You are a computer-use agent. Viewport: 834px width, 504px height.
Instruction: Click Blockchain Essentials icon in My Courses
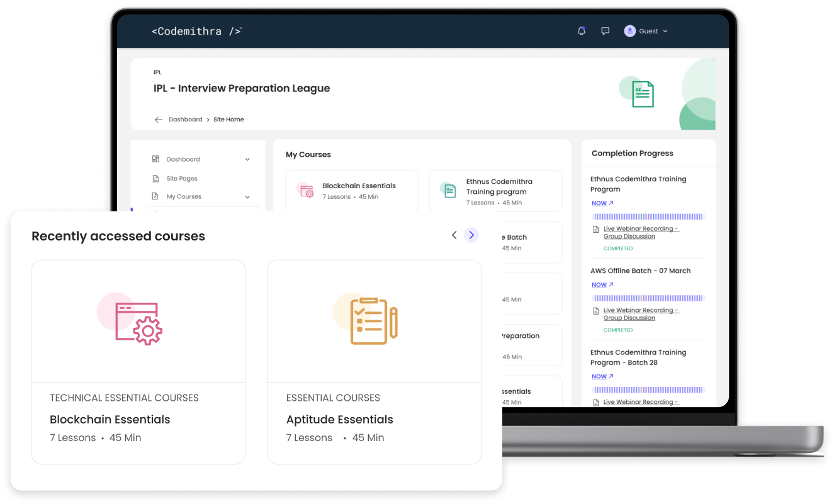tap(306, 191)
